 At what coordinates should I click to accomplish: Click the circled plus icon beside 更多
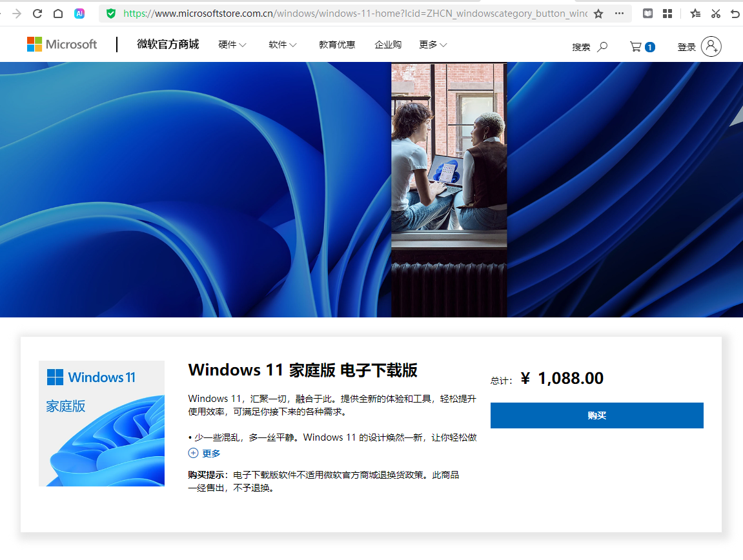coord(193,453)
